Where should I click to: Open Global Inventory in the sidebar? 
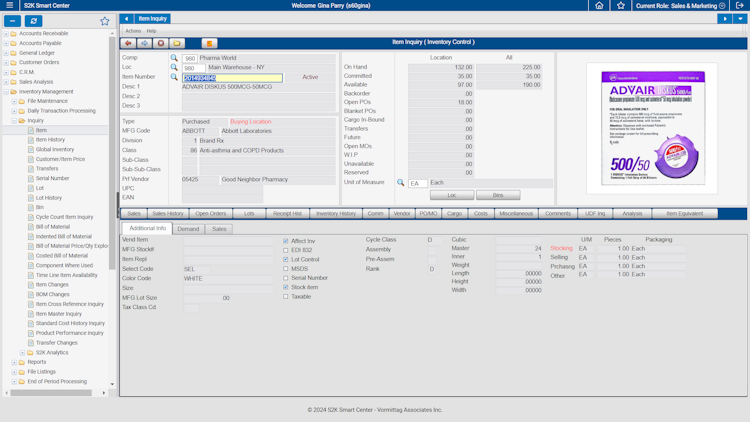55,149
